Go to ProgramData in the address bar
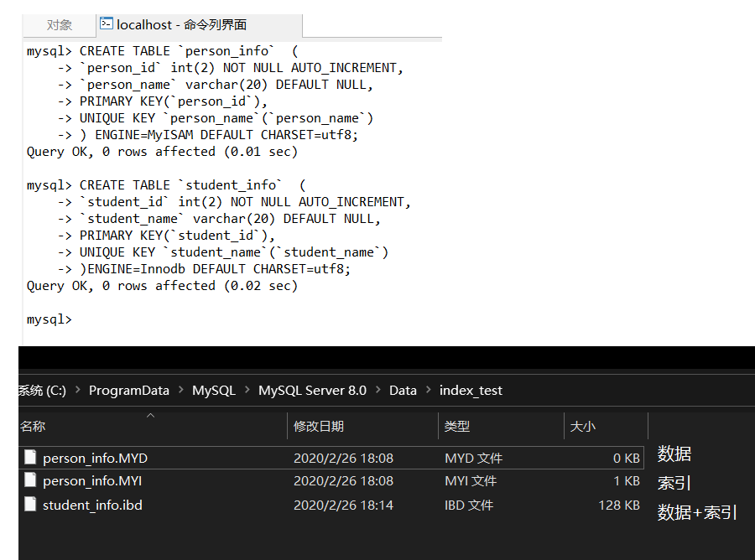 click(128, 391)
